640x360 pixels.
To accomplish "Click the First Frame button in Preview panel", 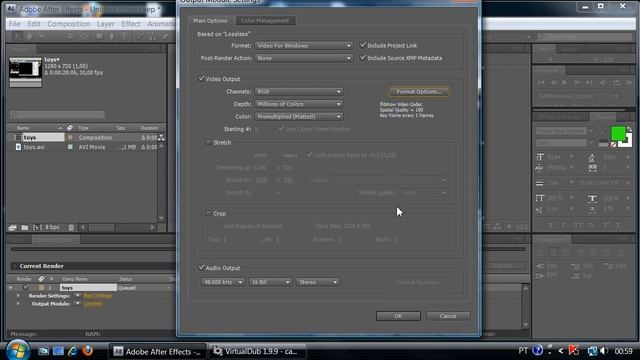I will click(x=541, y=82).
